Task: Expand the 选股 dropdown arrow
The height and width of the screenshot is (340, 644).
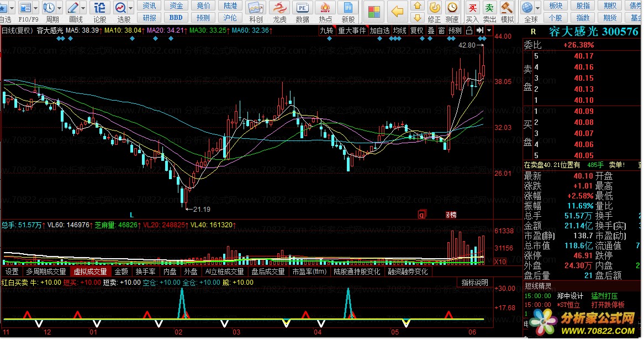Action: 130,8
